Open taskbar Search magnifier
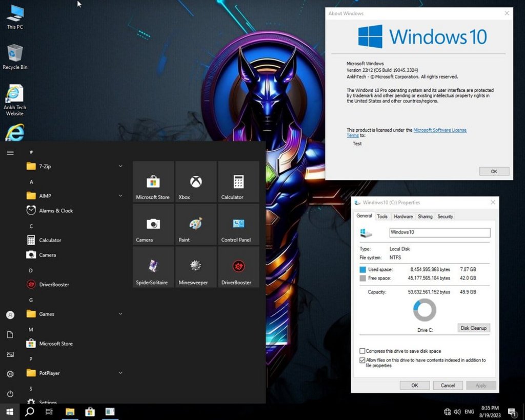 29,412
